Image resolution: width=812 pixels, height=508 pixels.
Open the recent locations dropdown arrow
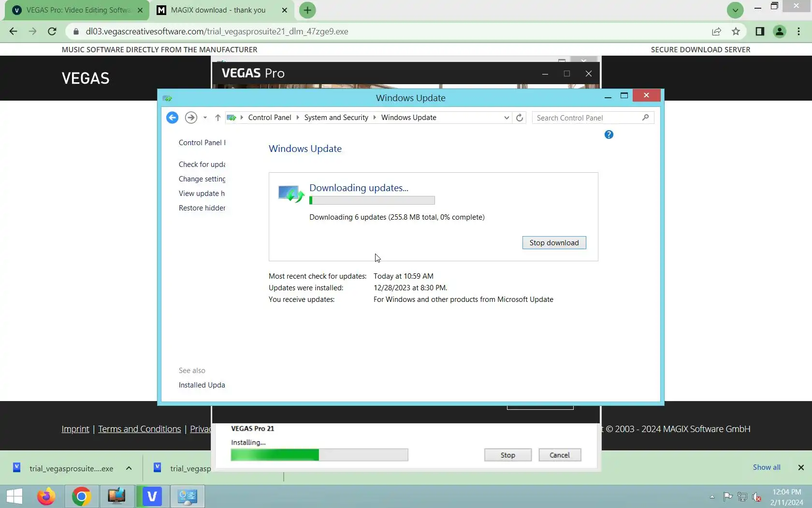205,118
